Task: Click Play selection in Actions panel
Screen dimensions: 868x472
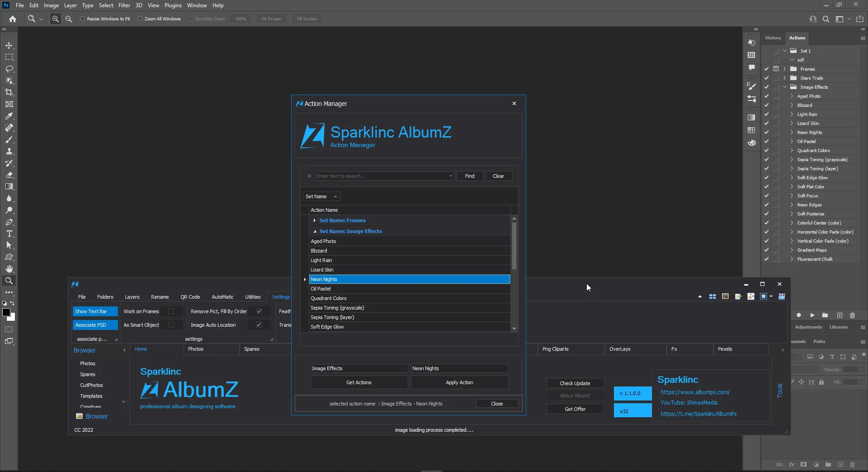Action: [812, 315]
